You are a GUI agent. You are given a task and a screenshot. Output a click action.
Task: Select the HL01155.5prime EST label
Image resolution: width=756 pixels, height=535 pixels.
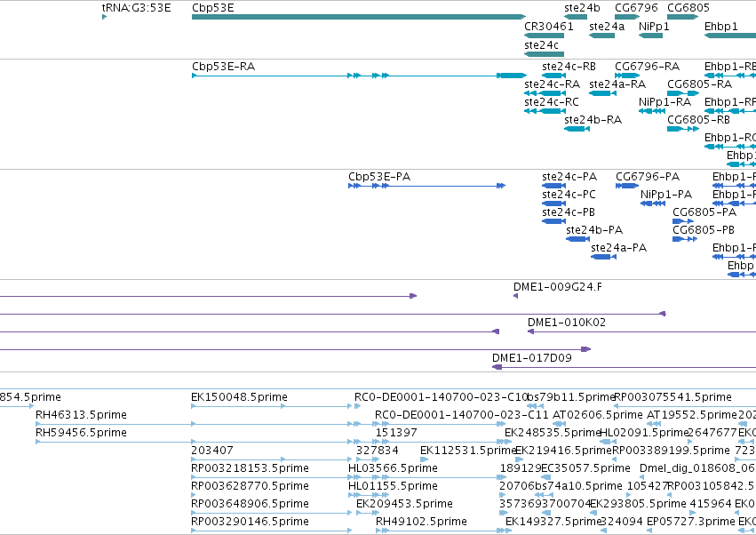tap(393, 486)
